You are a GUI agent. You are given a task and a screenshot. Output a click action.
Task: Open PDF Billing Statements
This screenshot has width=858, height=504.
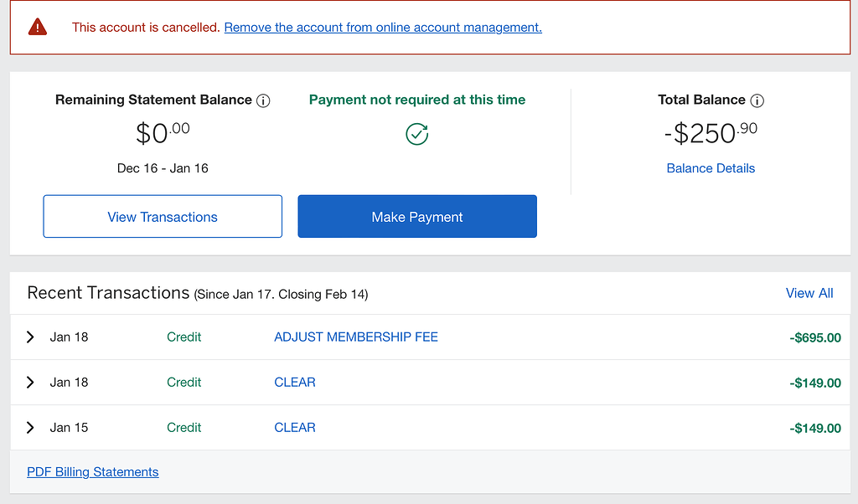pyautogui.click(x=92, y=471)
